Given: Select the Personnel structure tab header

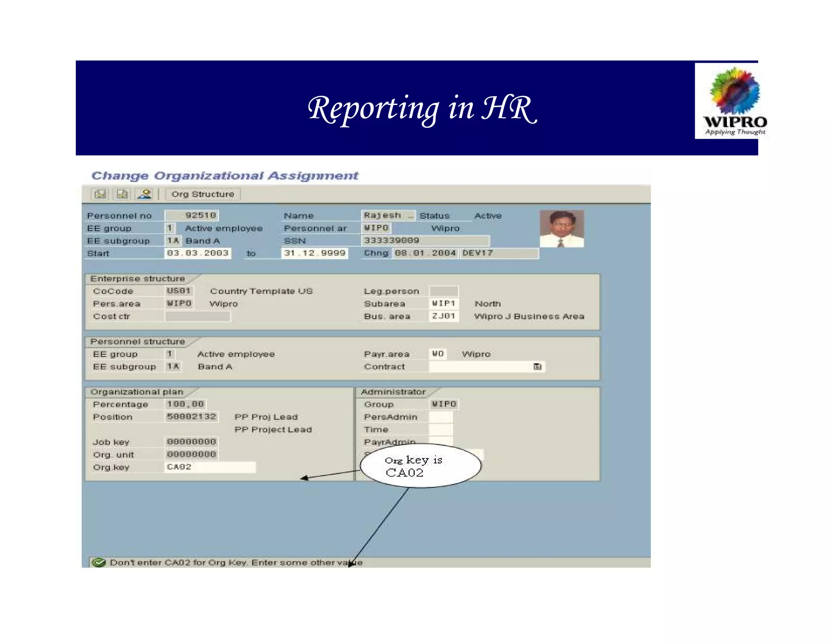Looking at the screenshot, I should [138, 342].
